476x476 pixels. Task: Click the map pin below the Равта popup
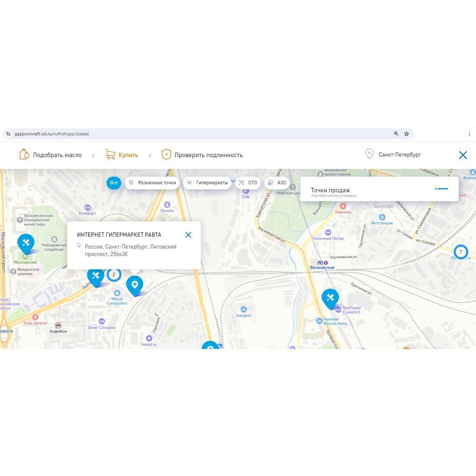[135, 285]
